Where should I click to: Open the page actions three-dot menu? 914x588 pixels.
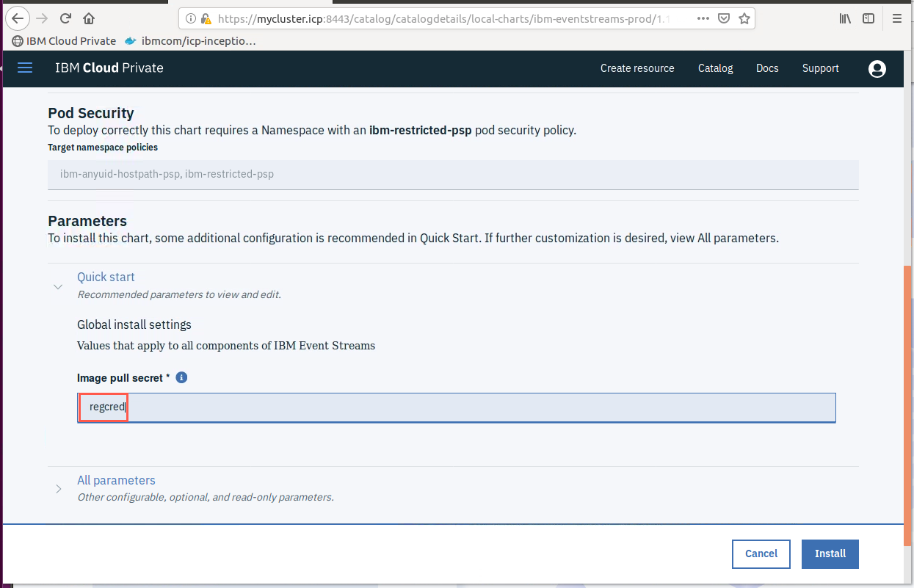pyautogui.click(x=703, y=18)
